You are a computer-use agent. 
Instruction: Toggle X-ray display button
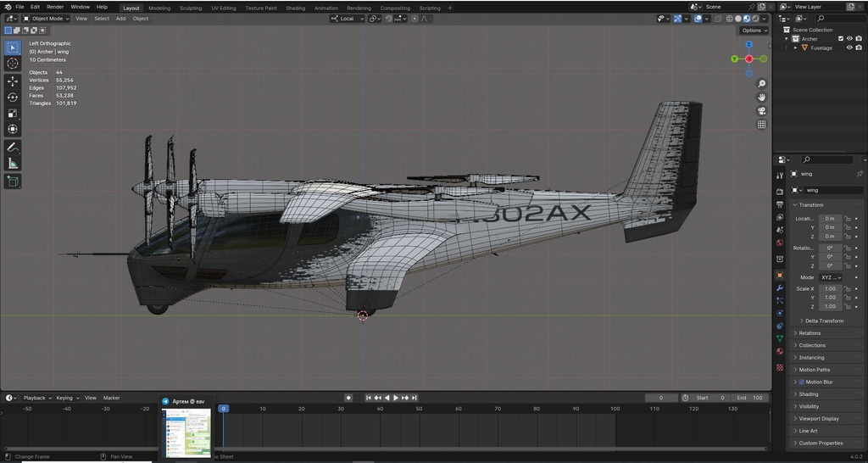coord(718,19)
